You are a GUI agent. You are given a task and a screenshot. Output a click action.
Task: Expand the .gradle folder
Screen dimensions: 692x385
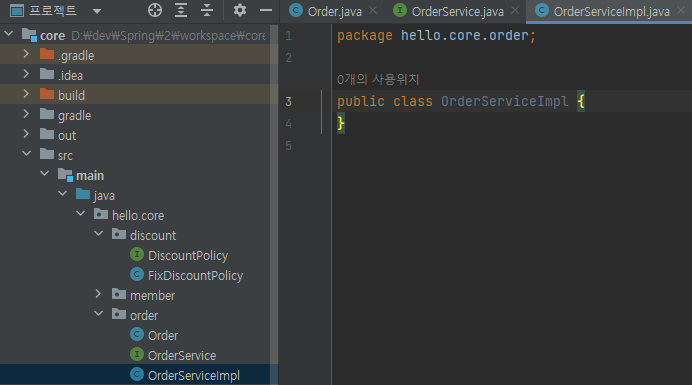pyautogui.click(x=26, y=54)
